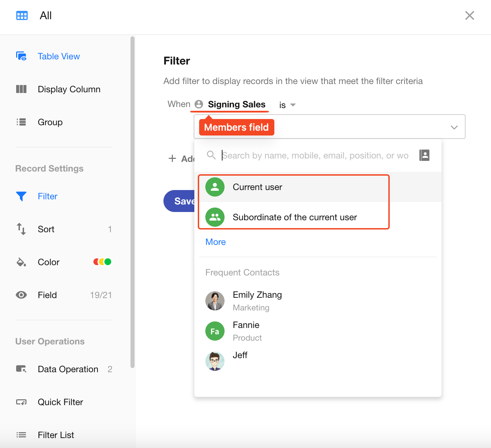
Task: Click the Filter funnel icon in sidebar
Action: 21,196
